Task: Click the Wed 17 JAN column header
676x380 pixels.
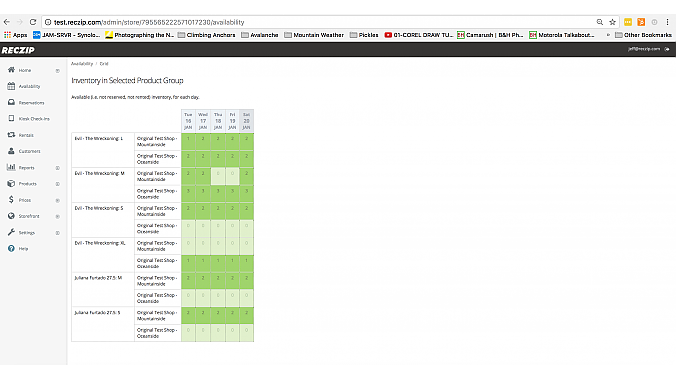Action: point(203,121)
